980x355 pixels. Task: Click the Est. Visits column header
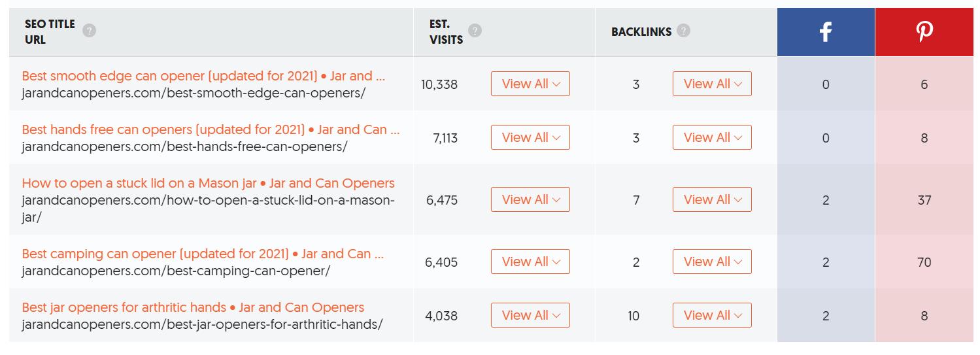[446, 32]
